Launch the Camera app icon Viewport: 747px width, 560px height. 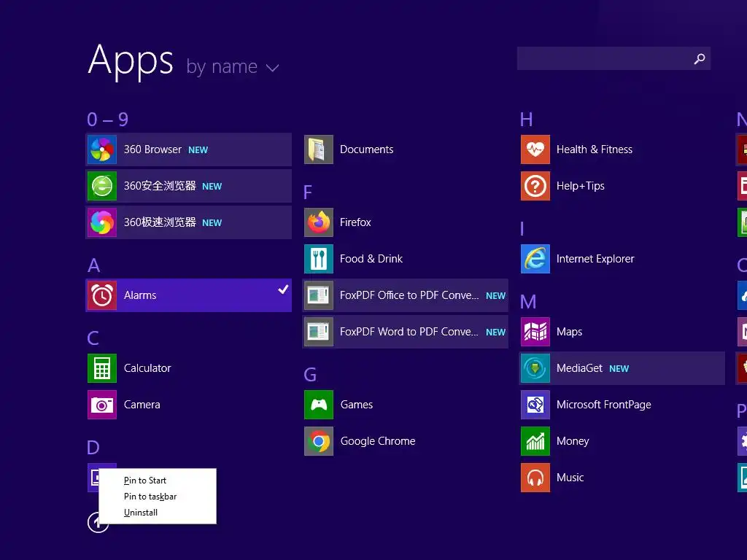102,405
